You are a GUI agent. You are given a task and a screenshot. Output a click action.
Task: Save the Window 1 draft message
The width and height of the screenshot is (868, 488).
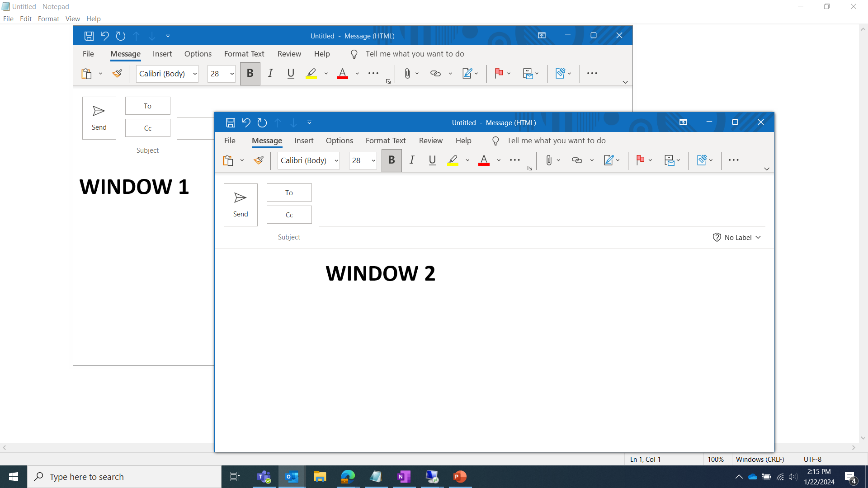point(89,36)
